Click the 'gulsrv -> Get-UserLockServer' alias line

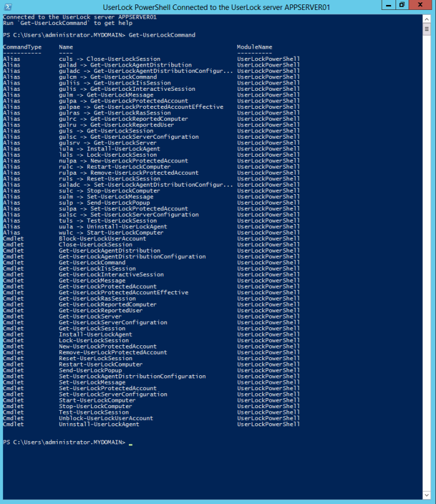pos(108,142)
